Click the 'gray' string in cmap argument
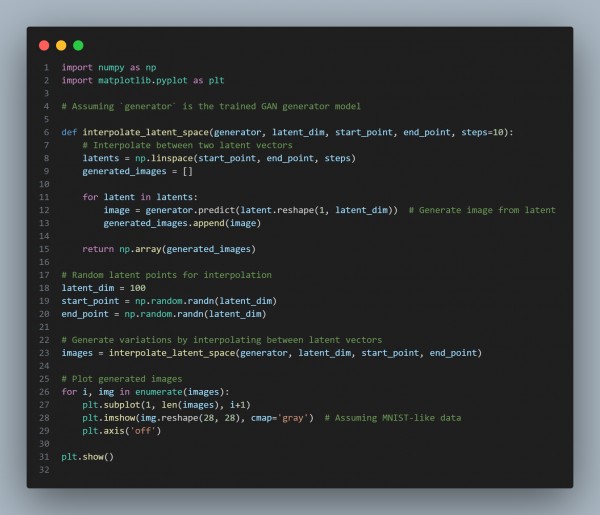This screenshot has height=515, width=600. point(293,418)
